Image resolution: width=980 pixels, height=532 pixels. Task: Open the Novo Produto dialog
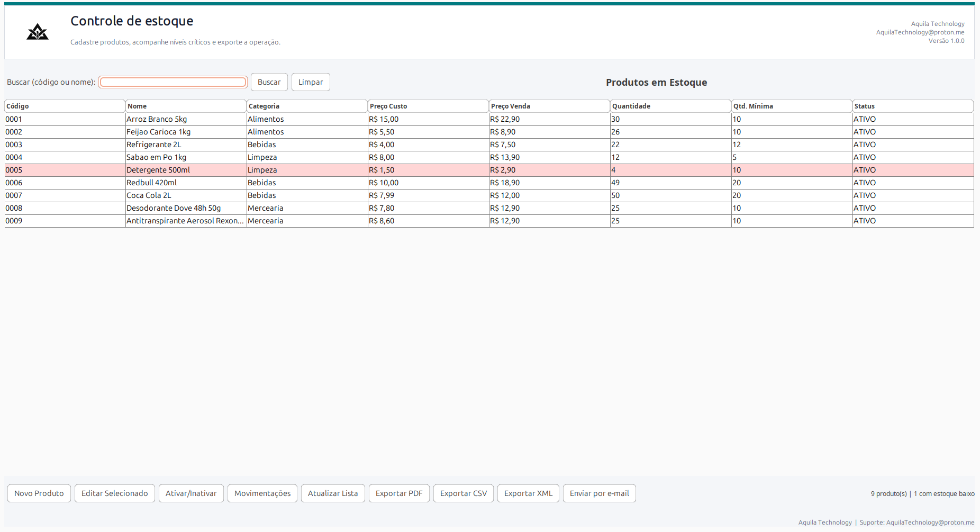tap(39, 493)
